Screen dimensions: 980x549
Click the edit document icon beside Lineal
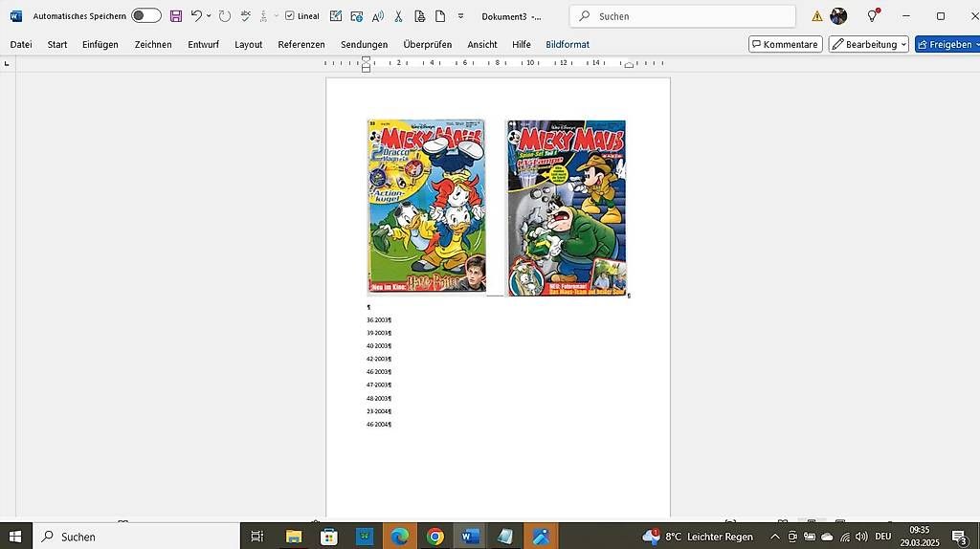(x=336, y=16)
